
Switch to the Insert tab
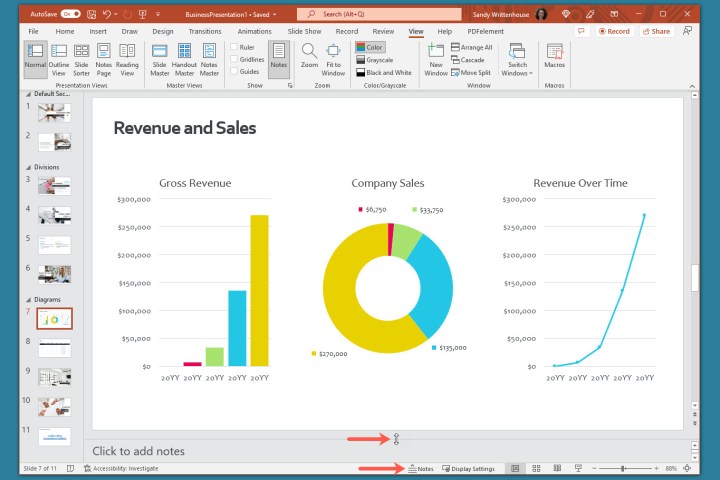click(x=98, y=31)
